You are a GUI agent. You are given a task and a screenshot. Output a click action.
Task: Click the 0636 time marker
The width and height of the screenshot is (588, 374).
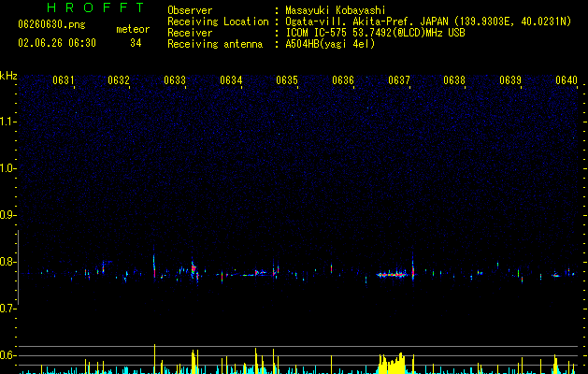[343, 80]
